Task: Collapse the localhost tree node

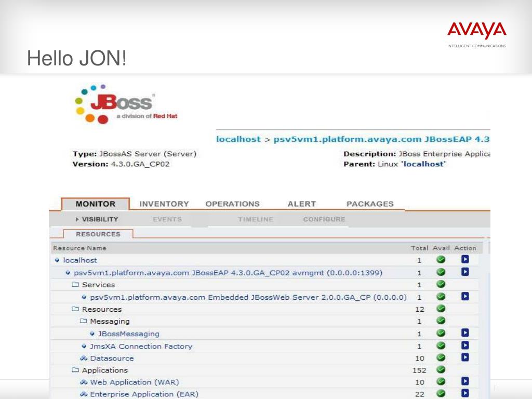Action: [x=57, y=260]
